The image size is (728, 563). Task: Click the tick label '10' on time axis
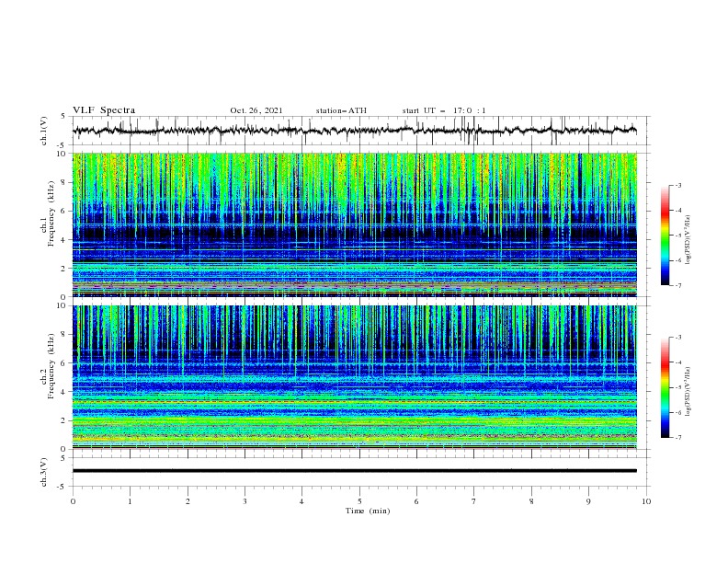[x=646, y=501]
